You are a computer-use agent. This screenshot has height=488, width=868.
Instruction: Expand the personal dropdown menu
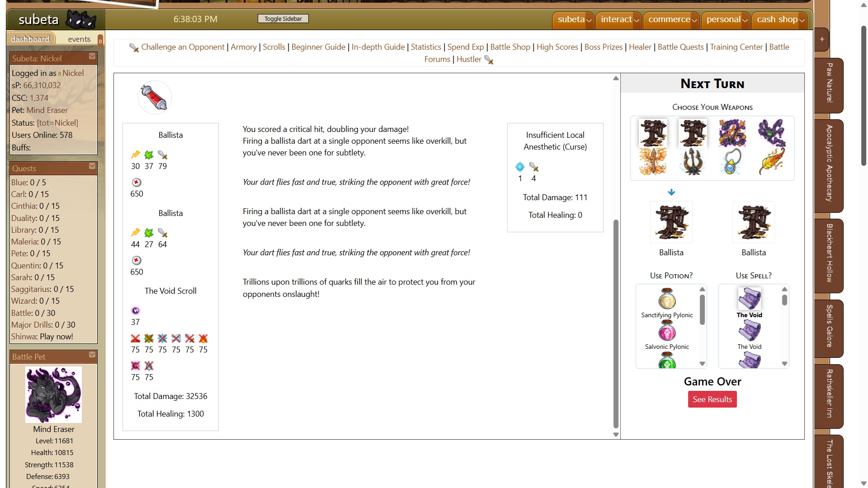tap(726, 19)
